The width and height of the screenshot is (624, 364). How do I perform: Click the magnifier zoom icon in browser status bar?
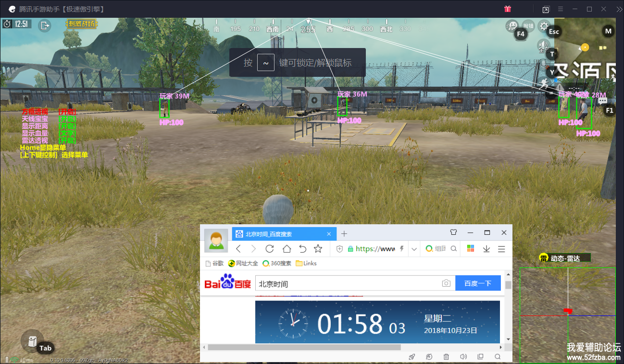pyautogui.click(x=498, y=357)
